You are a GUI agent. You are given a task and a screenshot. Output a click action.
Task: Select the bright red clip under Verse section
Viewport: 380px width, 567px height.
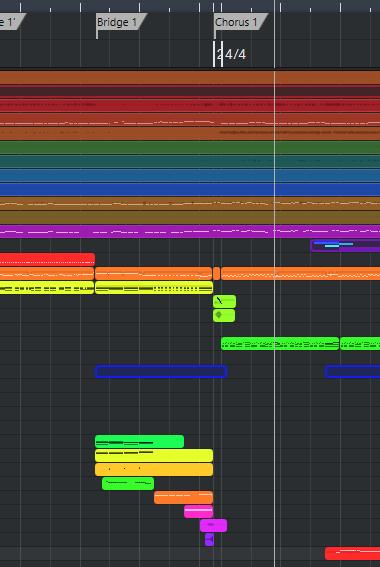click(x=47, y=259)
